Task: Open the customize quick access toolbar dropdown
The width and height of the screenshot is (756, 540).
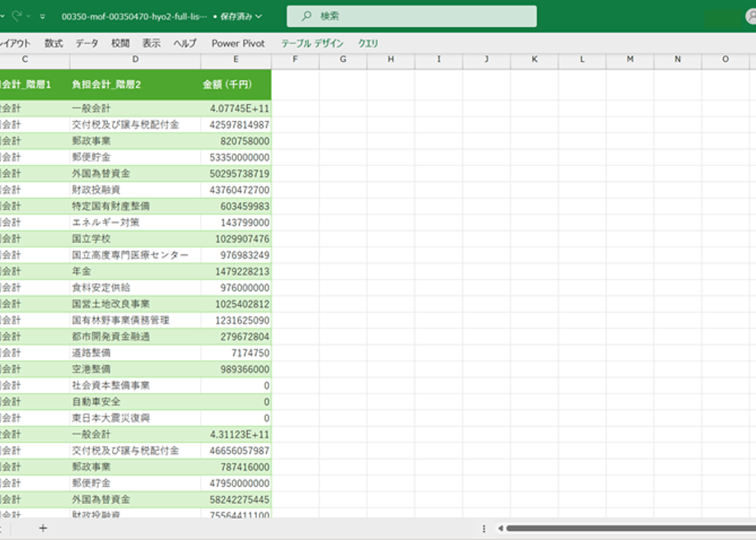Action: (x=43, y=16)
